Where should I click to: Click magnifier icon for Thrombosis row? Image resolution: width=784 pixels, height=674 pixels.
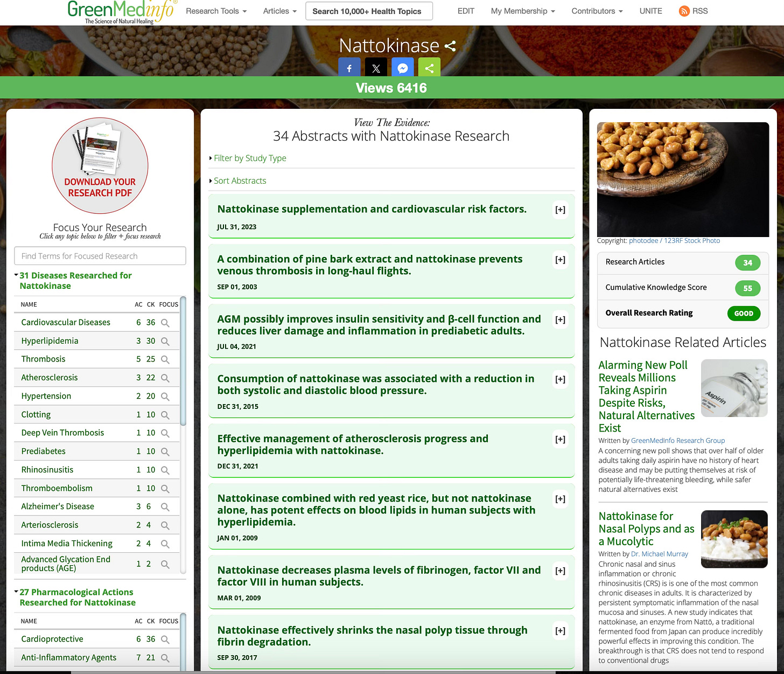(165, 359)
